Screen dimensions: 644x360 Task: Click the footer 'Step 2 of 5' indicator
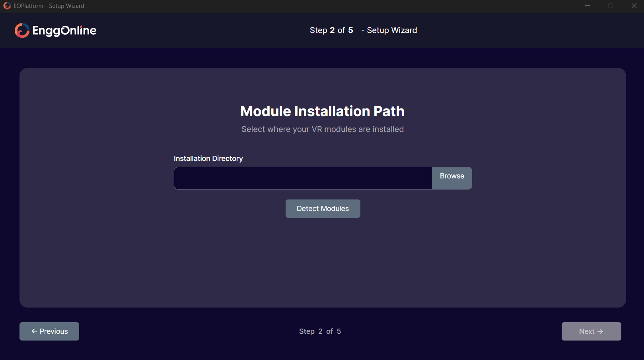[x=320, y=331]
